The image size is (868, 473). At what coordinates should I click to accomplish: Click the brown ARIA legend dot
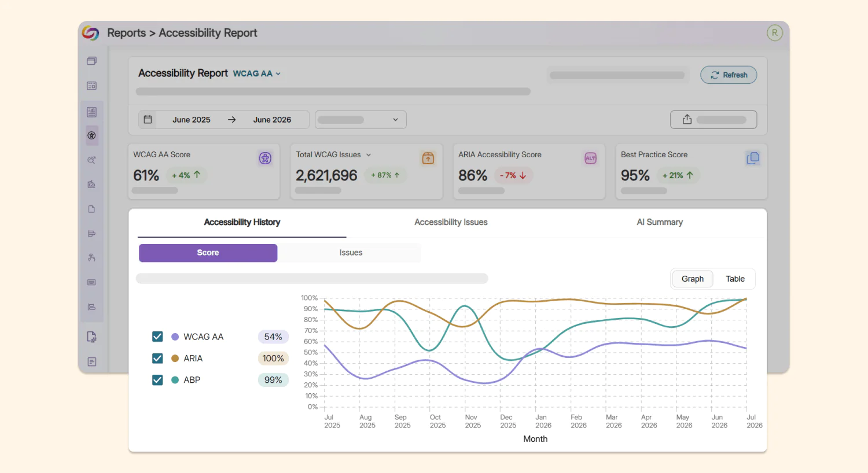175,359
